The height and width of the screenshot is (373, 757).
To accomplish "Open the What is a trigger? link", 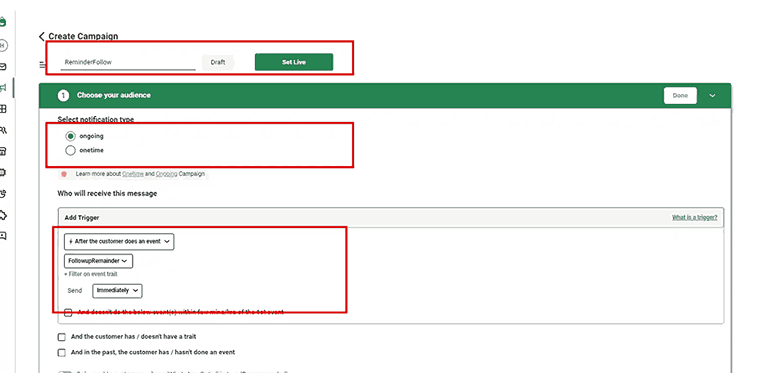I will (695, 218).
